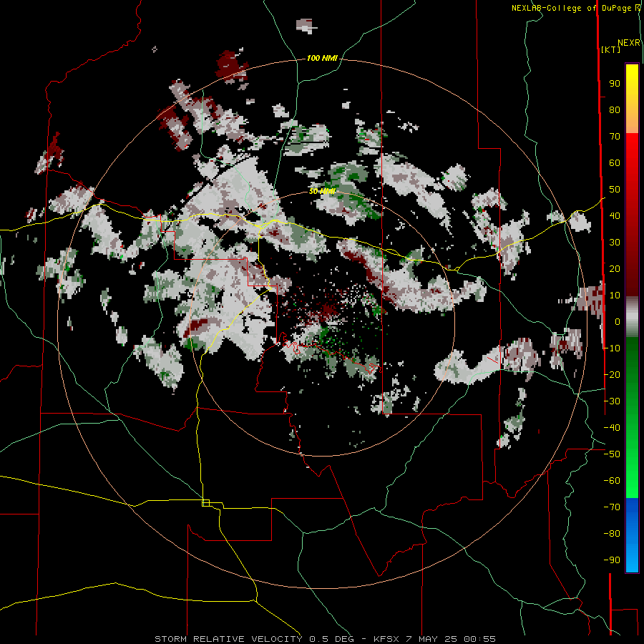Click the -50 value on velocity scale
This screenshot has width=644, height=644.
pos(612,454)
